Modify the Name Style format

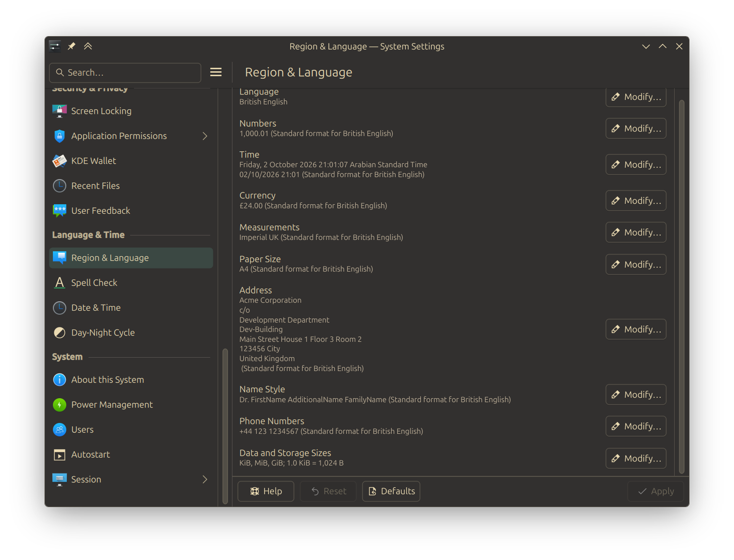click(x=636, y=394)
